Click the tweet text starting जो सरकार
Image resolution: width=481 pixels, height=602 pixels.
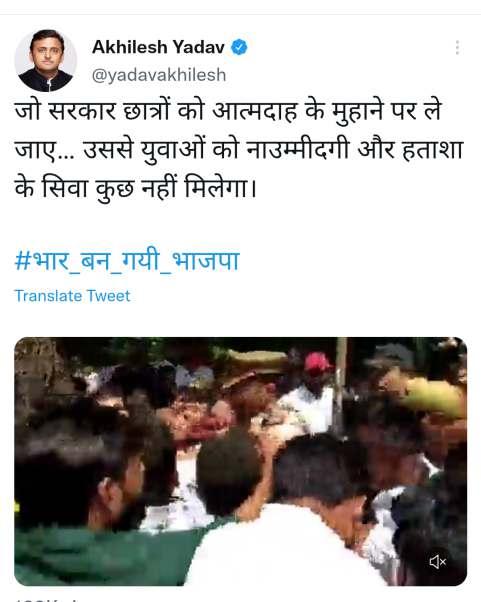(238, 150)
